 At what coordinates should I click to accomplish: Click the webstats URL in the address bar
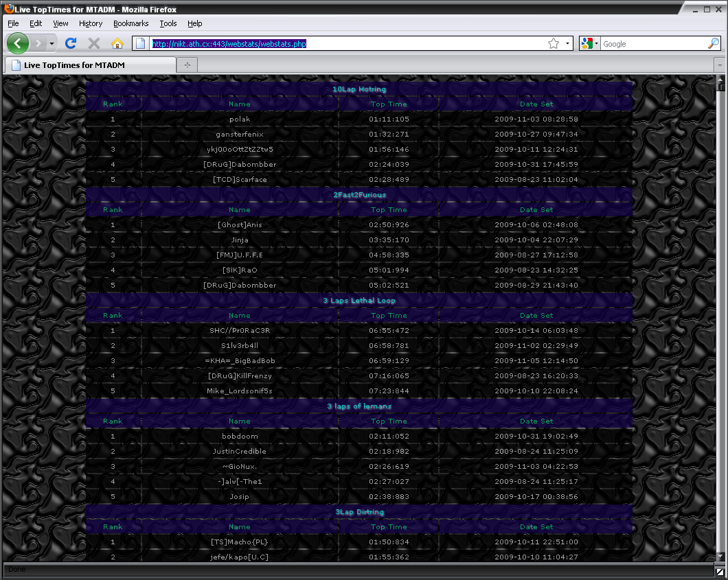[x=229, y=44]
